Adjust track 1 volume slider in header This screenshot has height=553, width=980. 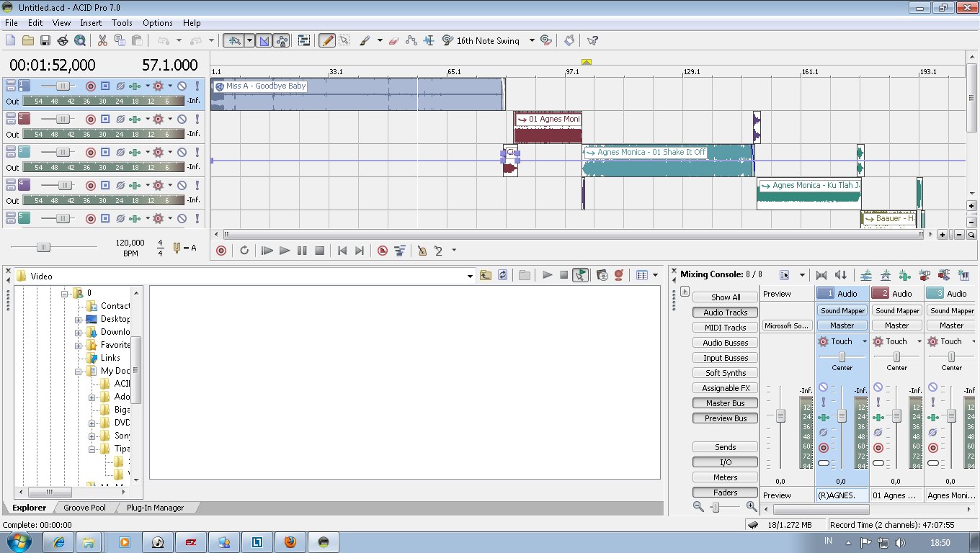[63, 86]
